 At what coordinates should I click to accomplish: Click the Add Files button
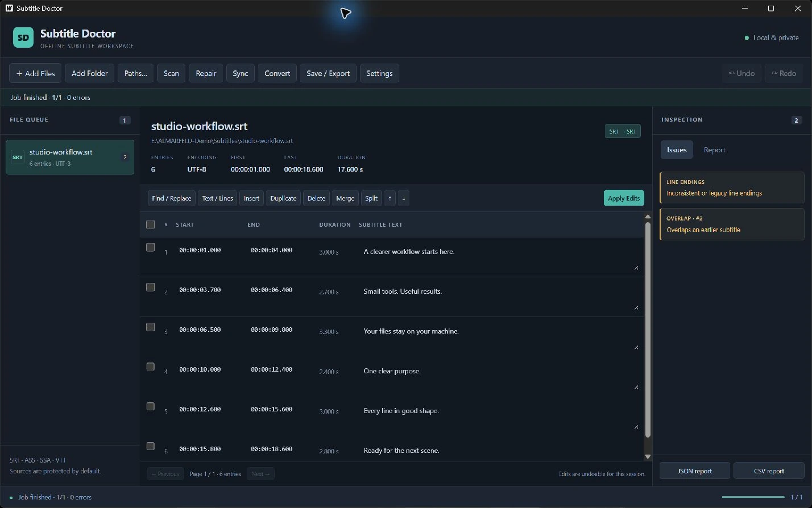[35, 73]
